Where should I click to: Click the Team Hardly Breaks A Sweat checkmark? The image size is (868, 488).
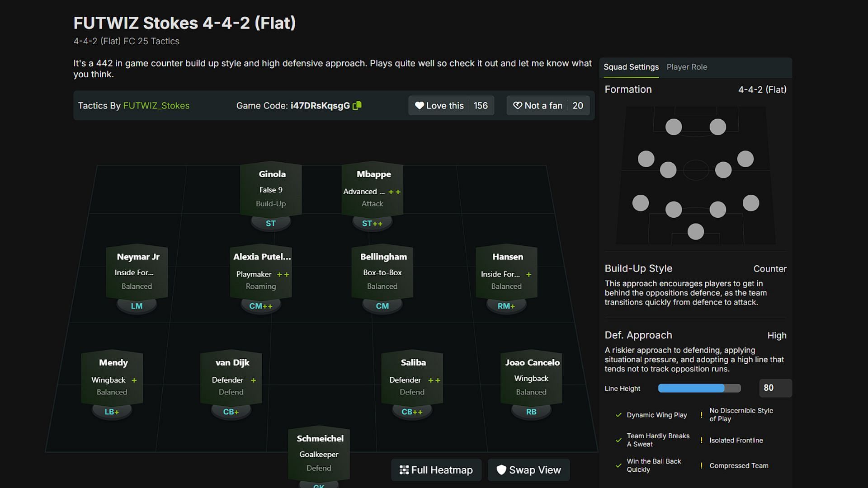[618, 440]
